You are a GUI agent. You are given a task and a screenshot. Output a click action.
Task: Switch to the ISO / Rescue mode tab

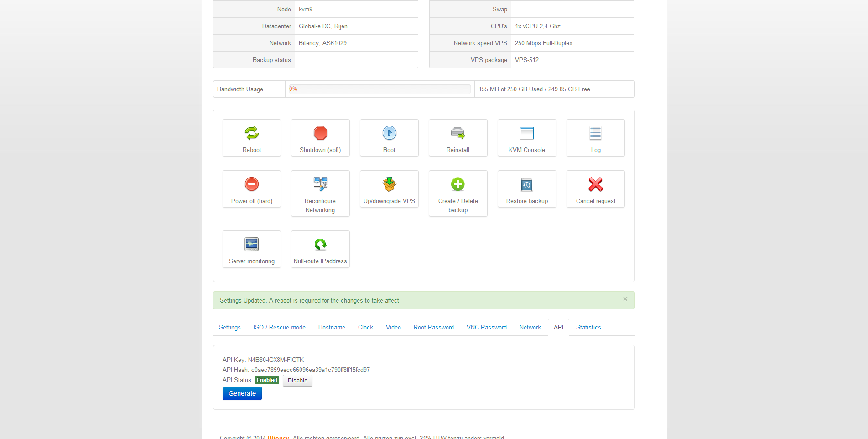coord(279,327)
